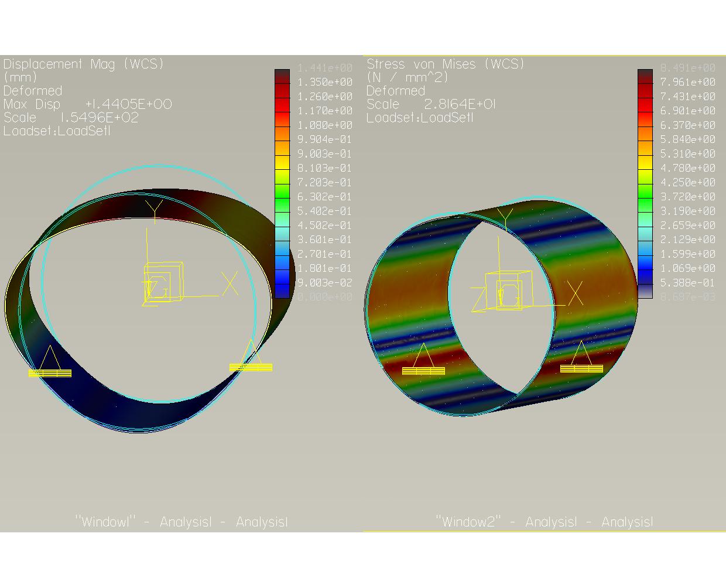This screenshot has width=726, height=588.
Task: Click the 7.961e+00 stress legend value
Action: click(x=688, y=82)
